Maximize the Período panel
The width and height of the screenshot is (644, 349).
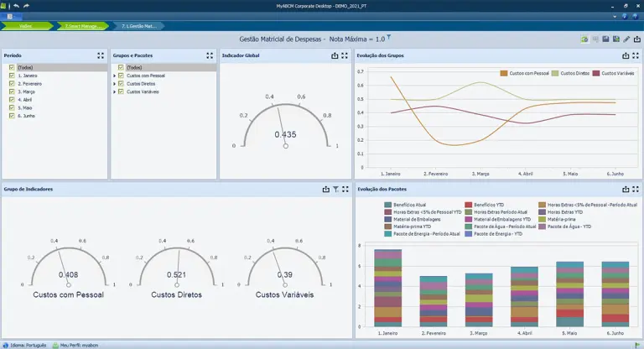[101, 55]
